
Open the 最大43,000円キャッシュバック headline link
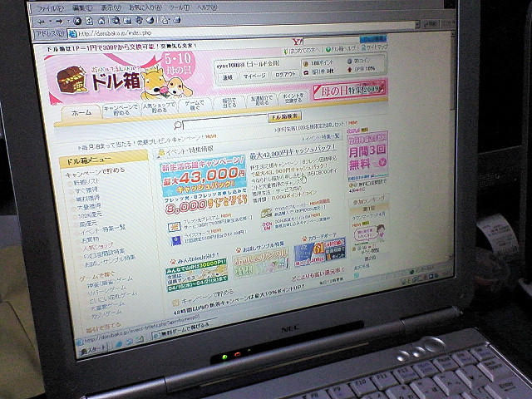293,151
